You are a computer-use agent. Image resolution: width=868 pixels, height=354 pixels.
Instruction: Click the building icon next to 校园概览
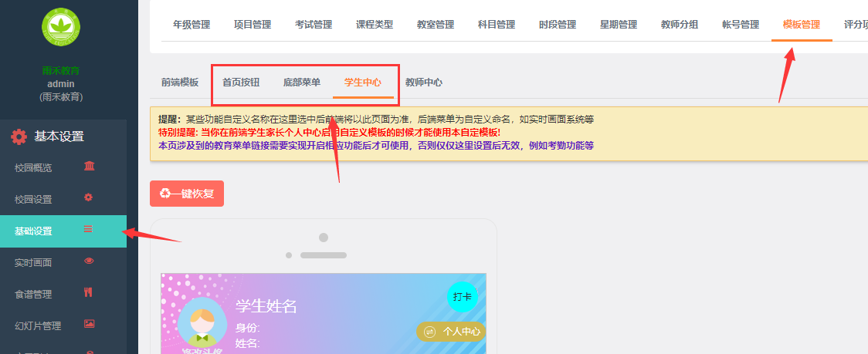(89, 165)
